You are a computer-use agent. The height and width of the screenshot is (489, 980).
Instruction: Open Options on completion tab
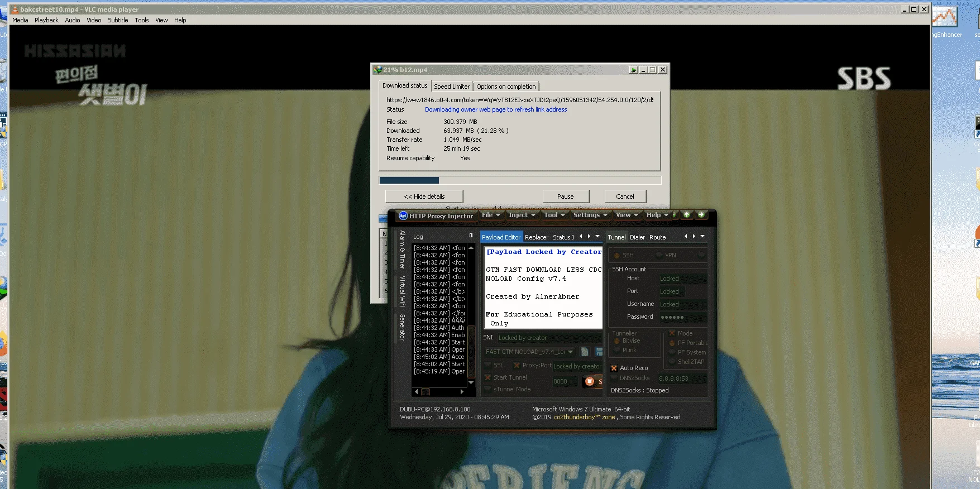click(x=506, y=87)
